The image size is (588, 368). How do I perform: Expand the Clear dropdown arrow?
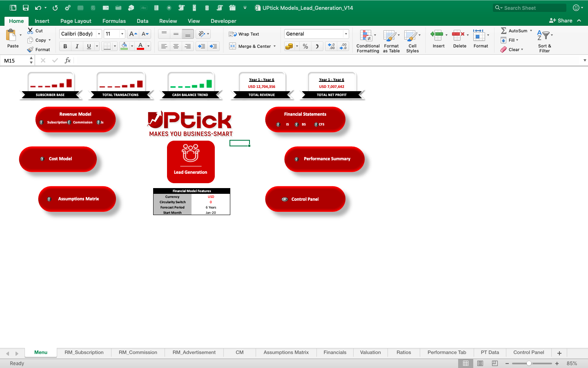522,49
